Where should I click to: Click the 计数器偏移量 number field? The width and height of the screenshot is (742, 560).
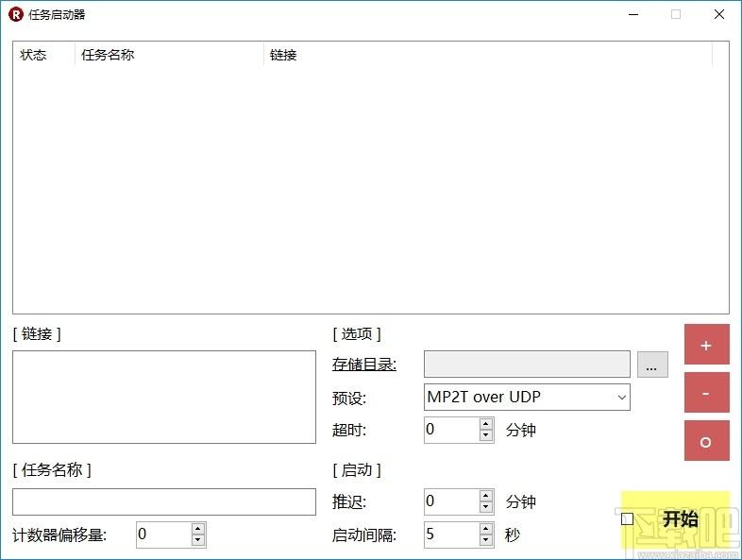click(x=163, y=535)
